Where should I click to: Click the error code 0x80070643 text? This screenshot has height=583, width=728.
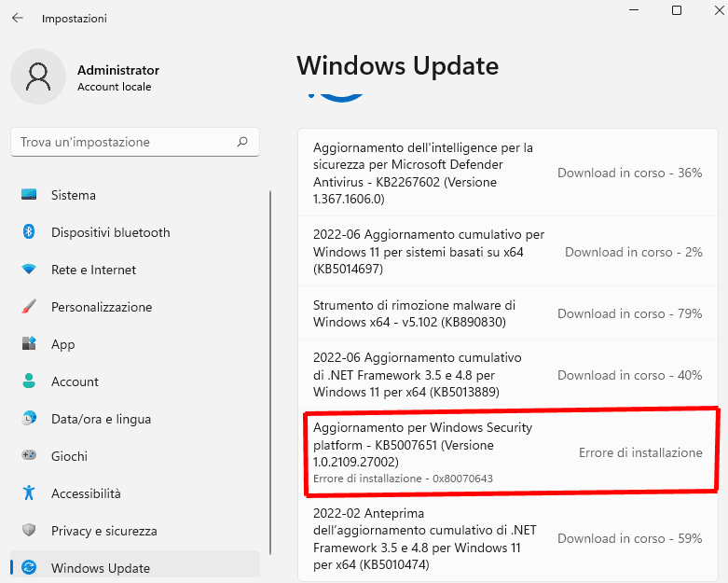point(462,479)
